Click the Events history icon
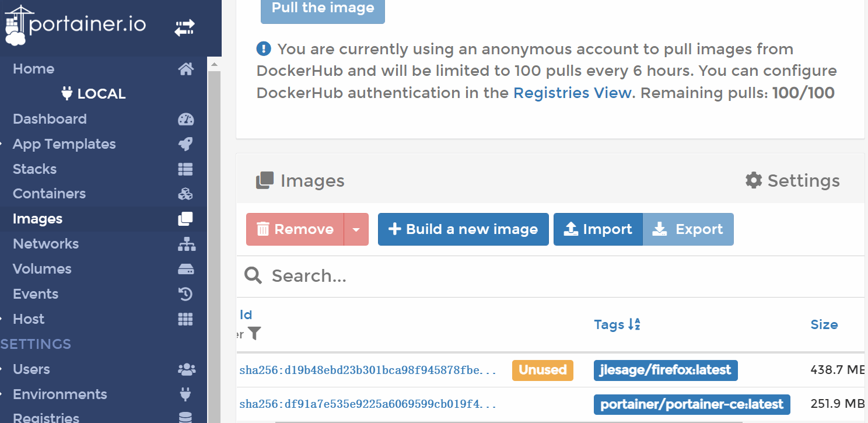The image size is (868, 423). pos(185,294)
